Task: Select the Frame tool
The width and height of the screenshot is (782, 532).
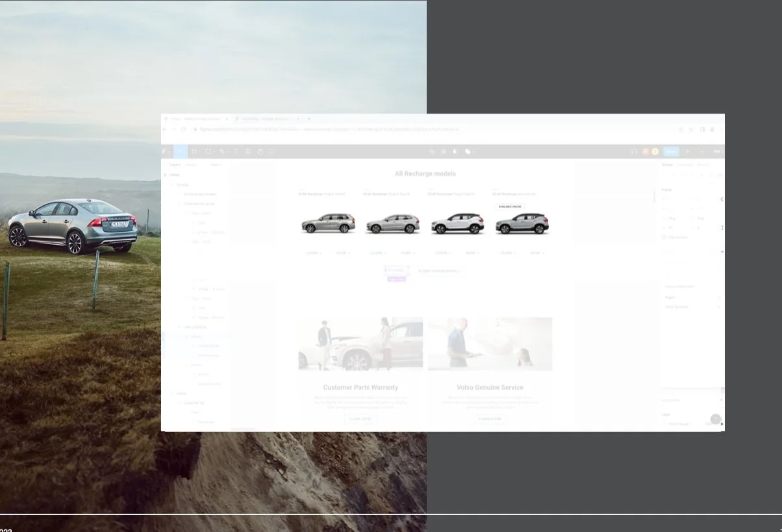Action: 195,151
